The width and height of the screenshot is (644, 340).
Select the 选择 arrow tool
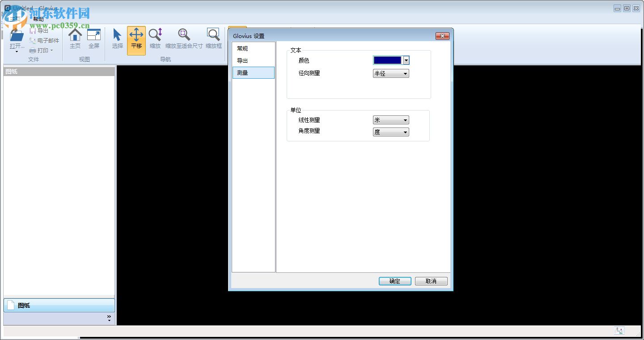117,40
